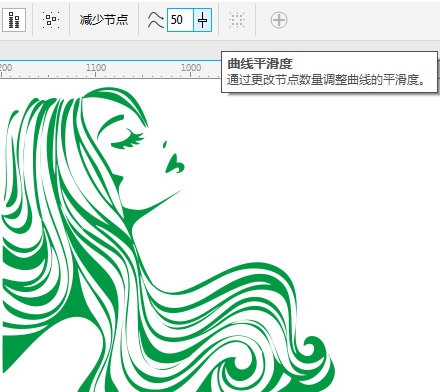440x392 pixels.
Task: Click the 减少节点 button
Action: pyautogui.click(x=104, y=20)
